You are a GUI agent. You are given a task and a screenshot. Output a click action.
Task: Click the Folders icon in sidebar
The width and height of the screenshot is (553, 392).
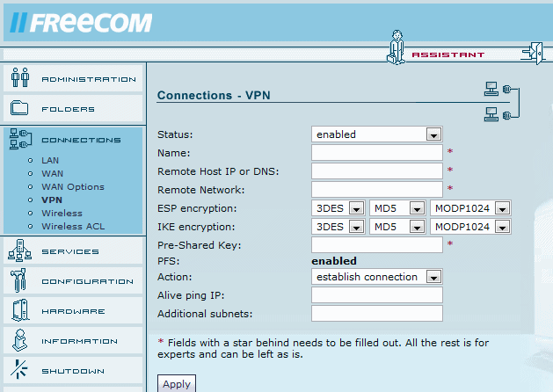click(20, 109)
